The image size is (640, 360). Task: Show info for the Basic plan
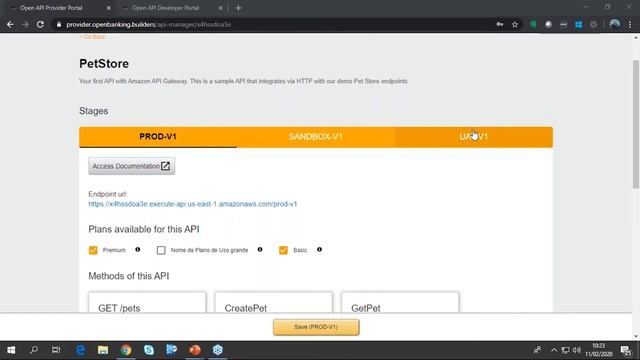[x=319, y=249]
